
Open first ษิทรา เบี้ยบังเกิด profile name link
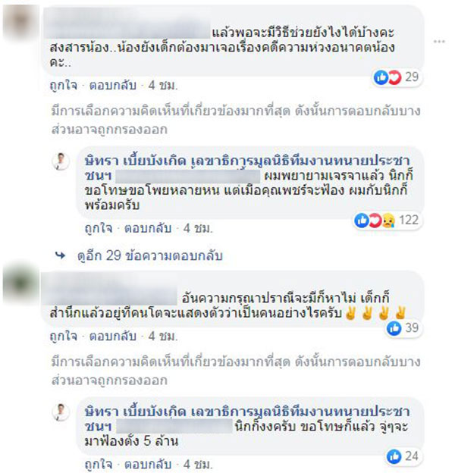135,161
